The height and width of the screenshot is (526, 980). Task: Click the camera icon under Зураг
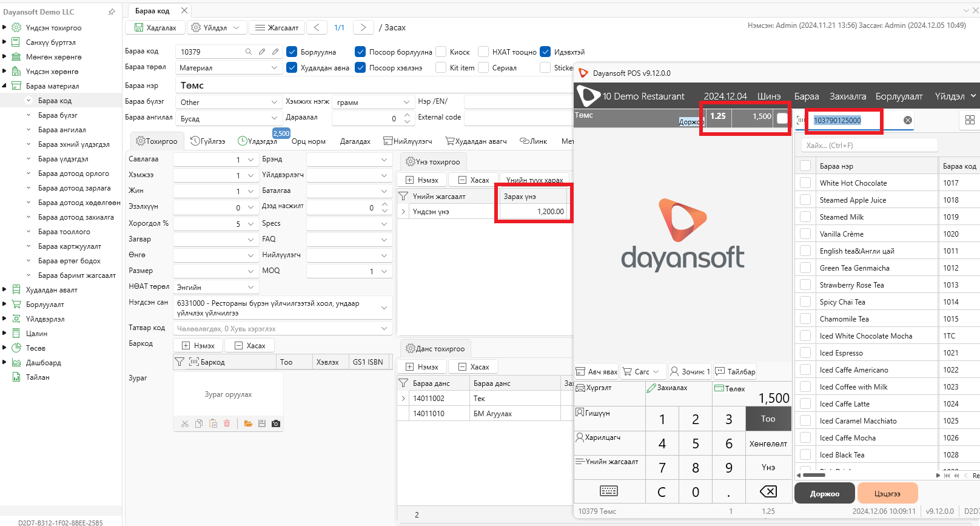(x=276, y=423)
